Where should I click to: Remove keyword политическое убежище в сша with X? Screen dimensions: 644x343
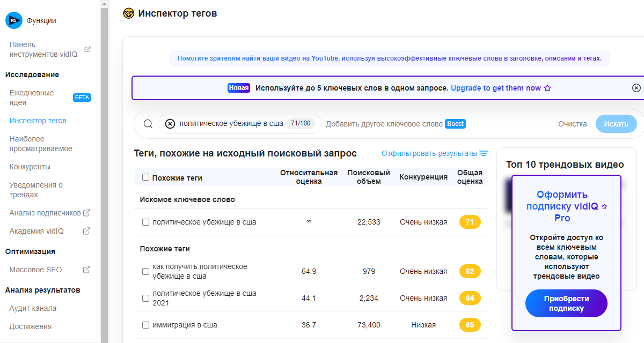[170, 124]
